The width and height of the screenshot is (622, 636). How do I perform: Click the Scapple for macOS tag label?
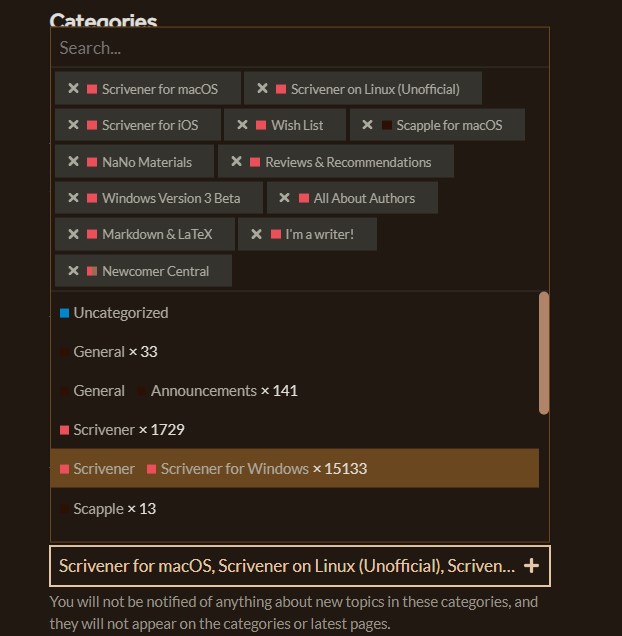(449, 125)
